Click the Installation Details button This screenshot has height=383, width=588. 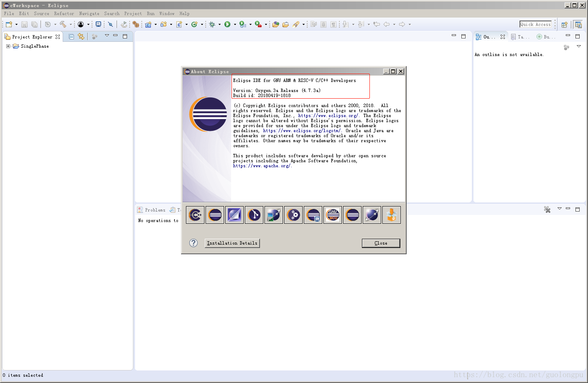[232, 243]
